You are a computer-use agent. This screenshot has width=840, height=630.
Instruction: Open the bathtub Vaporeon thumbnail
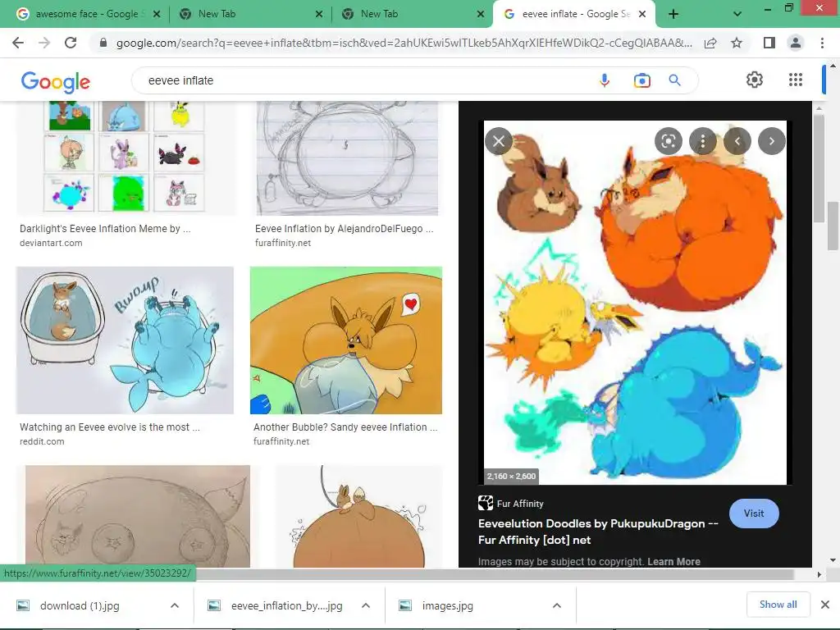[125, 340]
